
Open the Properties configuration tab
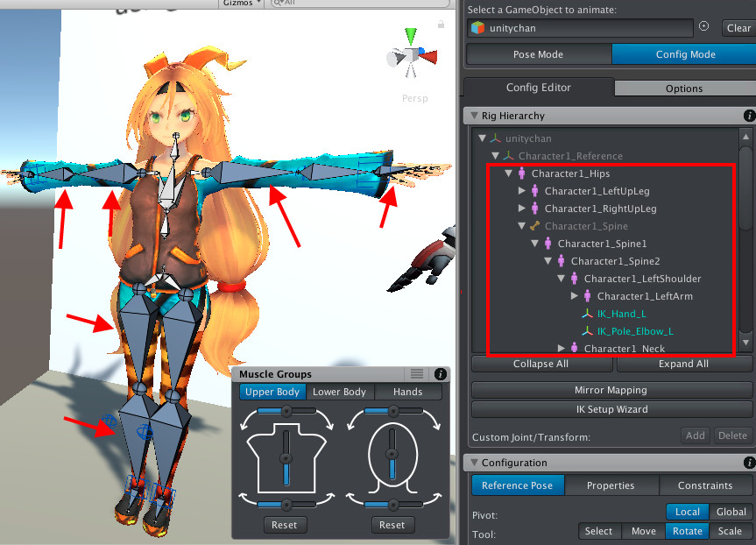coord(611,485)
